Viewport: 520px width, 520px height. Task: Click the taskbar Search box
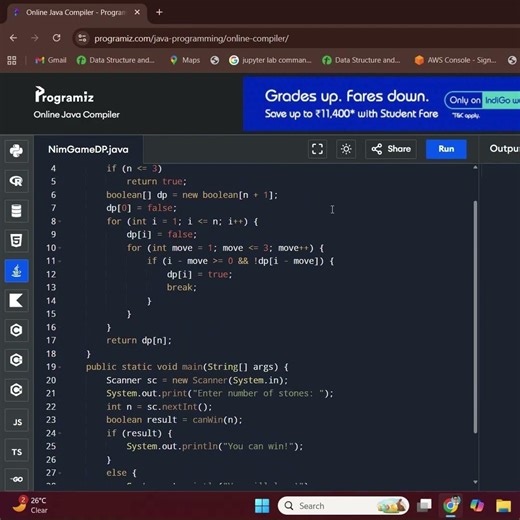(x=343, y=506)
